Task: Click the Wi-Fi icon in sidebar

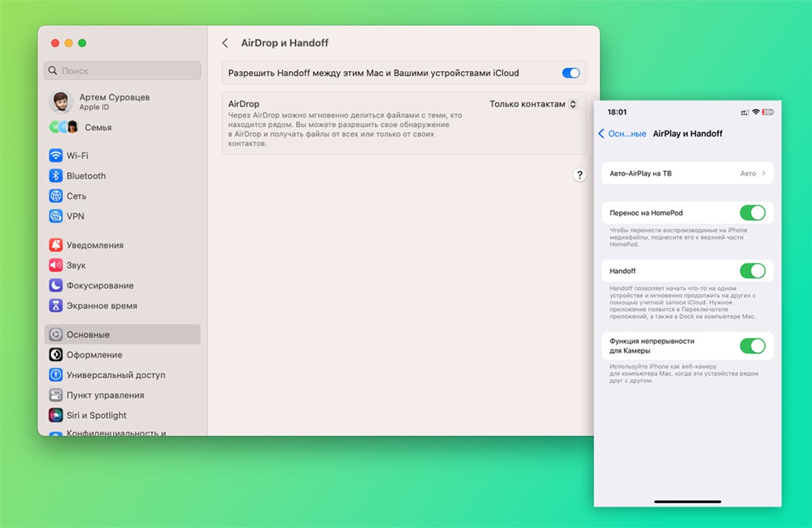Action: 55,155
